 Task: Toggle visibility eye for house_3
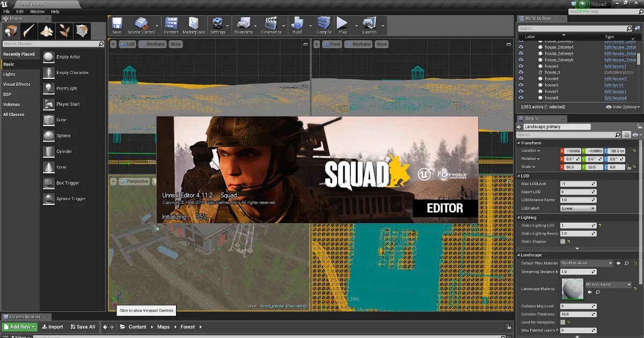[521, 72]
